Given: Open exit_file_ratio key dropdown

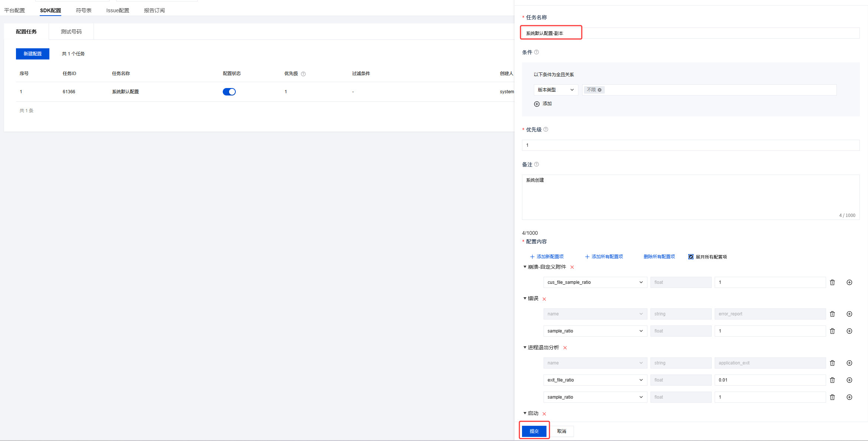Looking at the screenshot, I should [595, 380].
